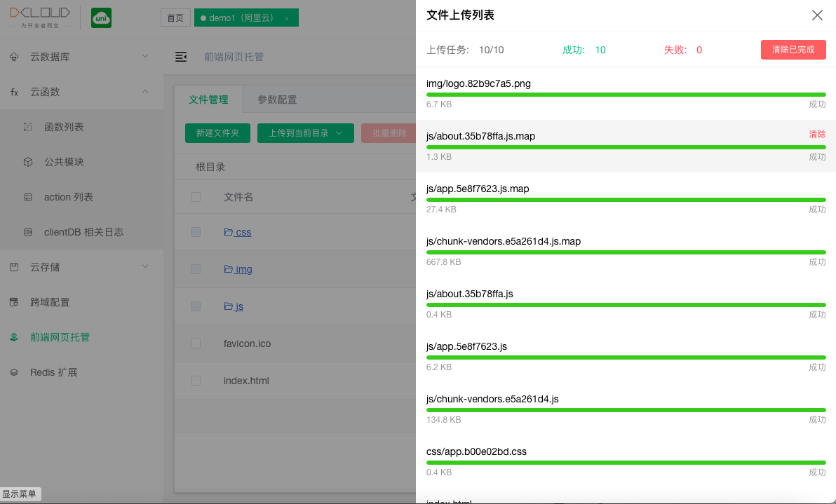Switch to the 文件管理 tab
836x504 pixels.
click(208, 100)
